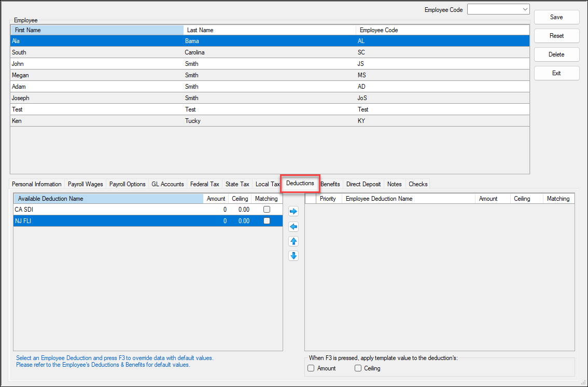Switch to Local Tax tab
The height and width of the screenshot is (387, 588).
(x=267, y=184)
